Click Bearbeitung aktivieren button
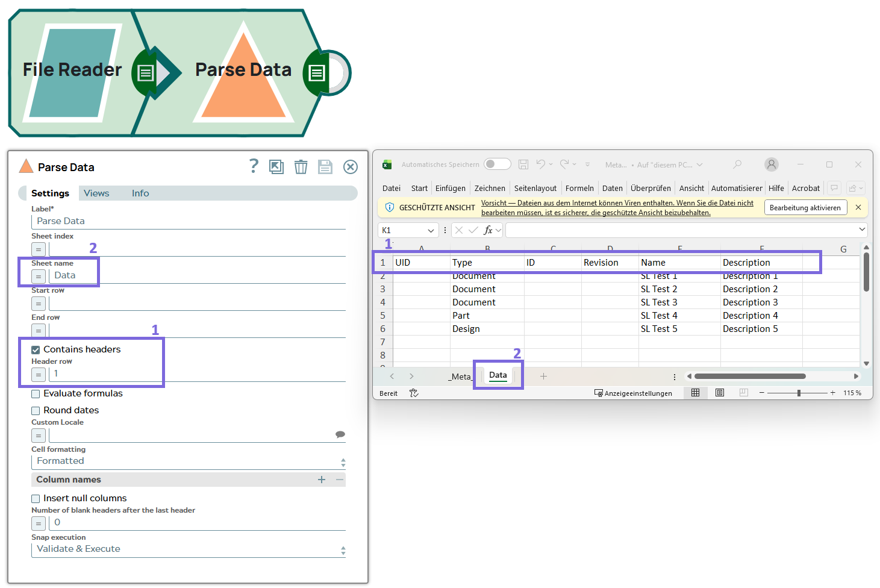This screenshot has height=588, width=880. (805, 207)
